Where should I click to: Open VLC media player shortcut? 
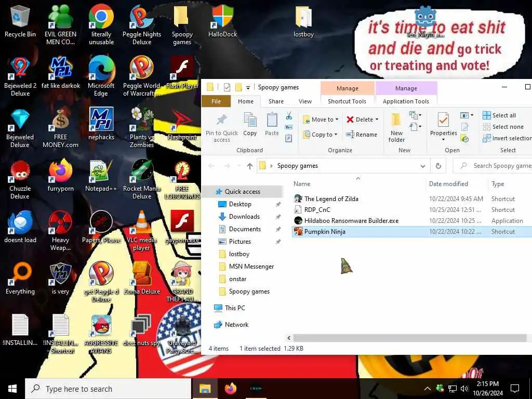coord(142,231)
